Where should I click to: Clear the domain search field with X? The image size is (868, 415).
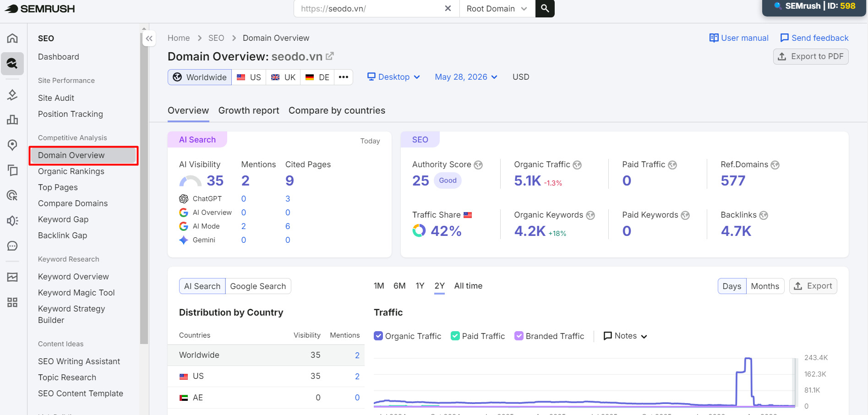(448, 8)
